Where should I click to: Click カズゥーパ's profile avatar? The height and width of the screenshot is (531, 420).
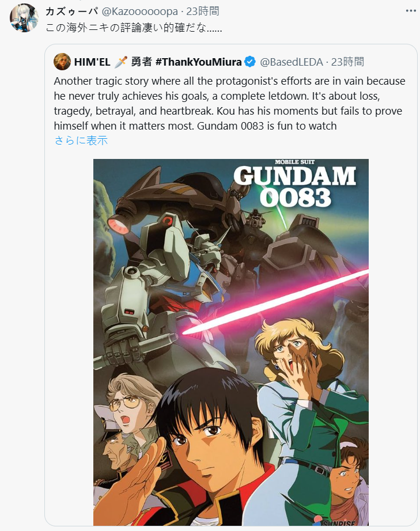(x=24, y=18)
